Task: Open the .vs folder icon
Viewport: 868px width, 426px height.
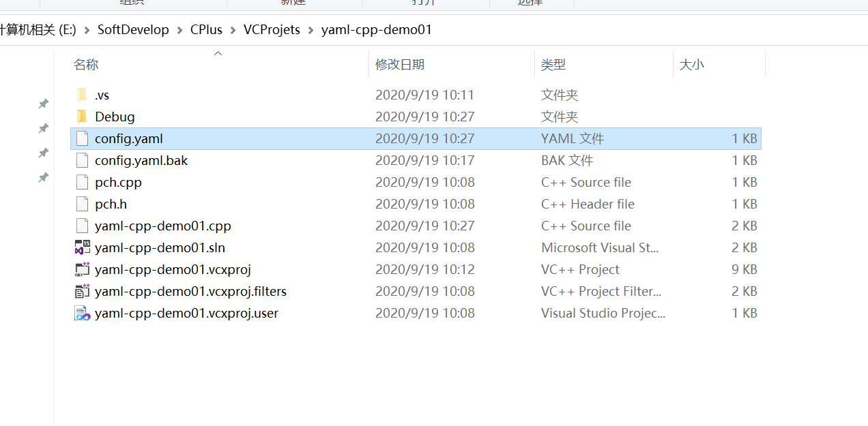Action: click(x=82, y=95)
